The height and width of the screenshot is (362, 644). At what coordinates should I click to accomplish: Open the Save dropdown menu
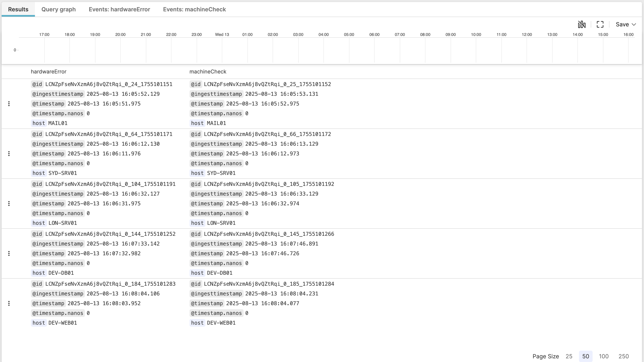pyautogui.click(x=626, y=24)
